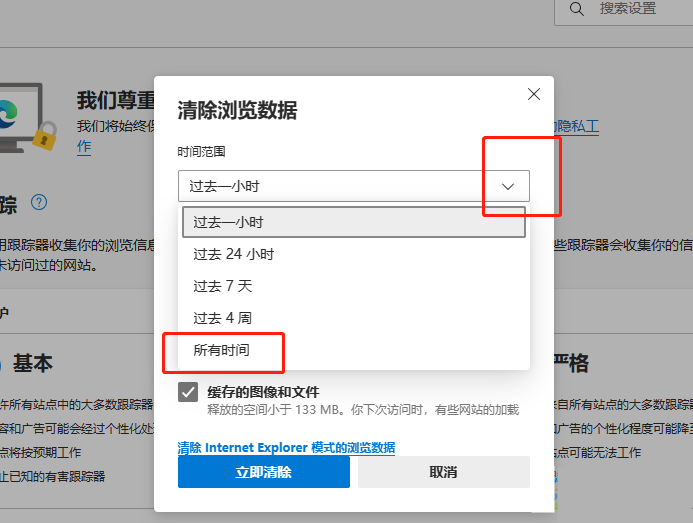
Task: Click the search icon in settings search
Action: 576,8
